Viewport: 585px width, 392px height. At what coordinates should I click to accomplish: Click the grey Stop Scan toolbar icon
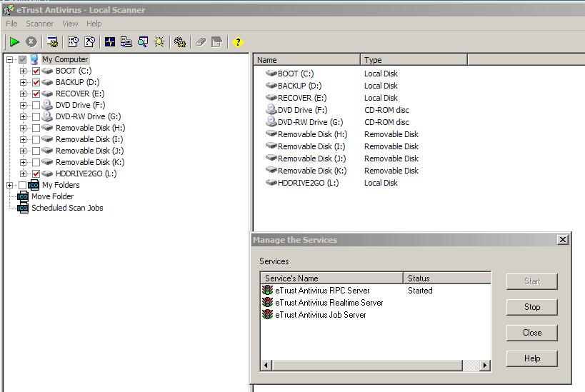31,42
